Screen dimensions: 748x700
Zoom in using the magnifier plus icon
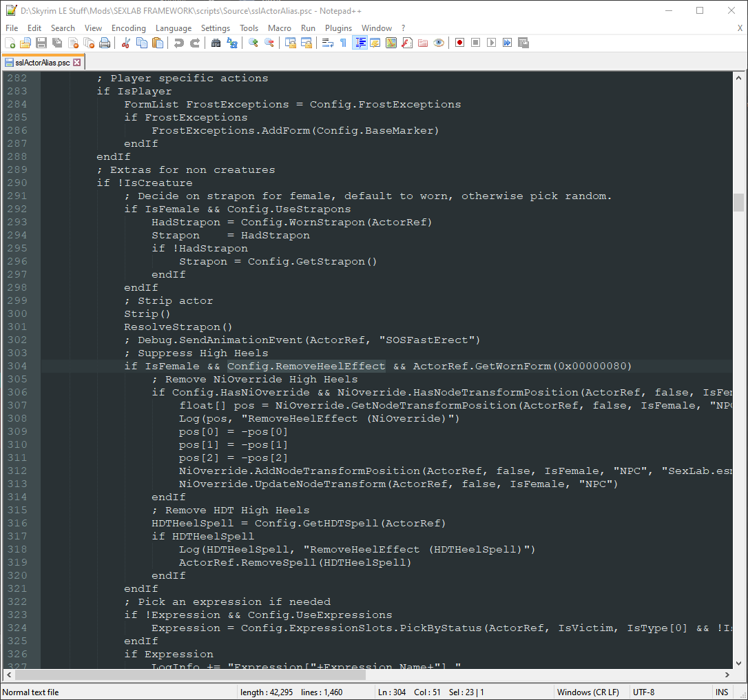pyautogui.click(x=253, y=43)
